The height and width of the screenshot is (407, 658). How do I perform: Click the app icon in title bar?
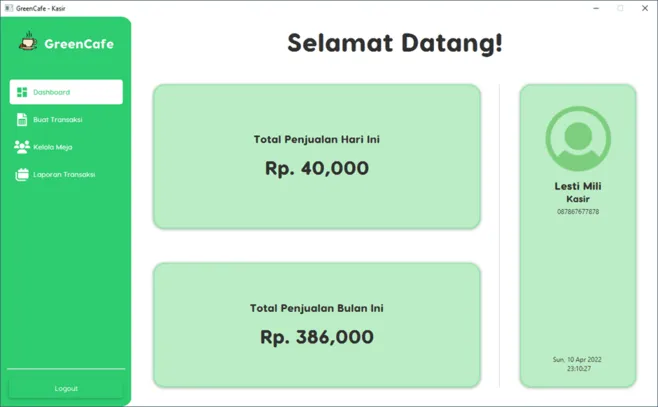(x=8, y=8)
